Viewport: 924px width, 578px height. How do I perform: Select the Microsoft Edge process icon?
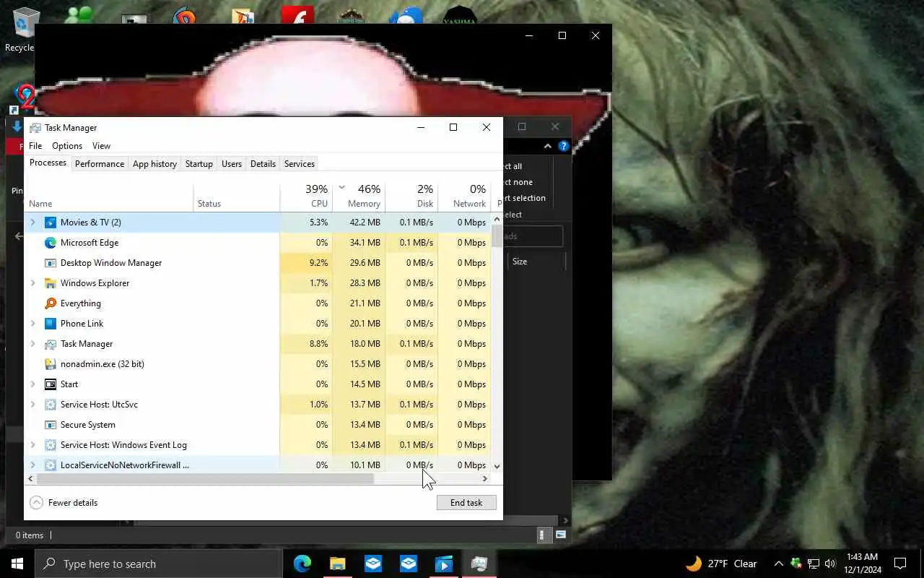[51, 243]
